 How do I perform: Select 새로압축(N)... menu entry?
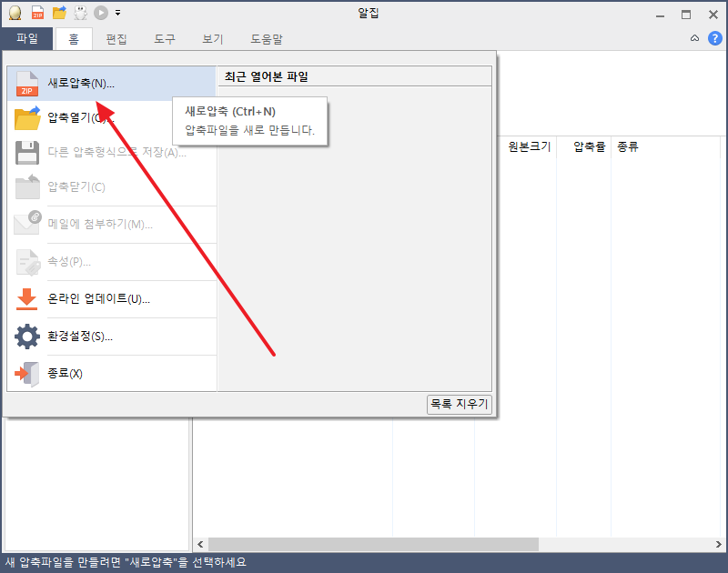pos(111,84)
